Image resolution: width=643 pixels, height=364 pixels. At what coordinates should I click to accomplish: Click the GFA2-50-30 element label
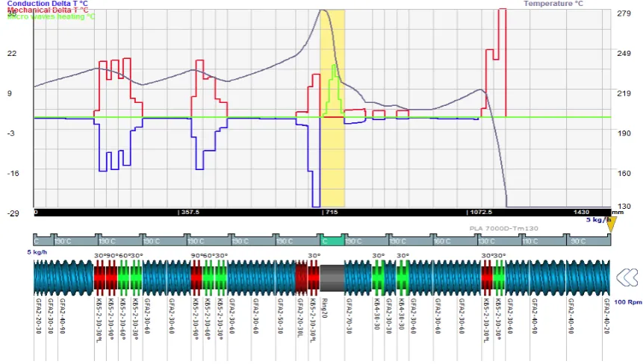(280, 316)
